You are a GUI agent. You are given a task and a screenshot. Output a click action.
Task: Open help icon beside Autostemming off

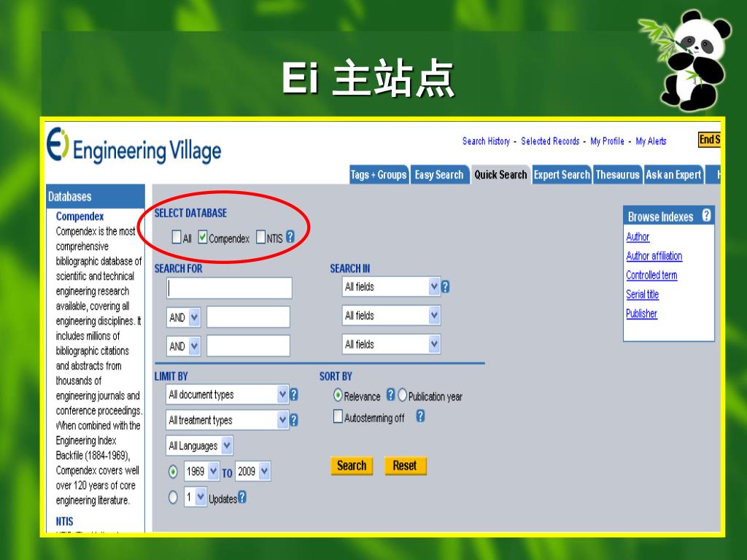click(x=420, y=416)
